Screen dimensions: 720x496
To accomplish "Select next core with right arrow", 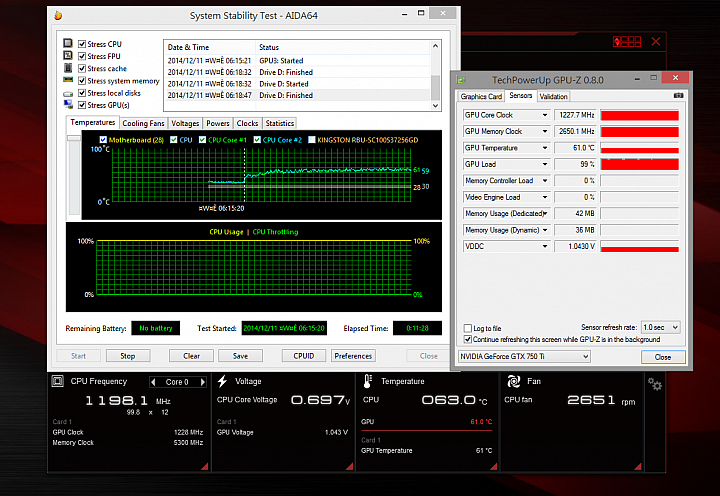I will tap(202, 382).
